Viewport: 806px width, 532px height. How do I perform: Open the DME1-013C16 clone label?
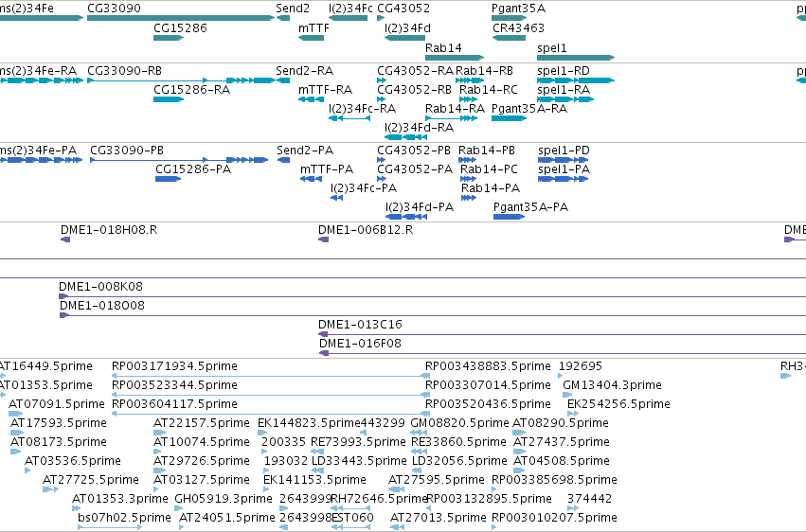pyautogui.click(x=360, y=324)
